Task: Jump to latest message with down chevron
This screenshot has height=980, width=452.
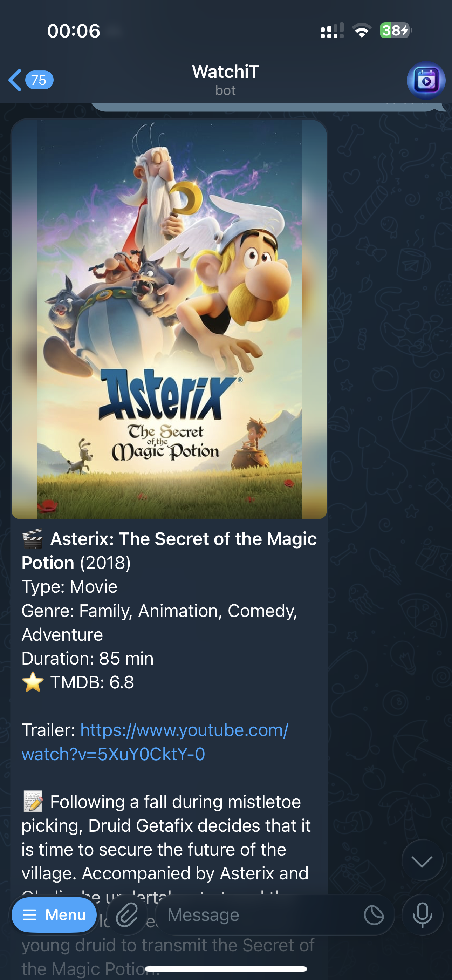Action: pyautogui.click(x=422, y=860)
